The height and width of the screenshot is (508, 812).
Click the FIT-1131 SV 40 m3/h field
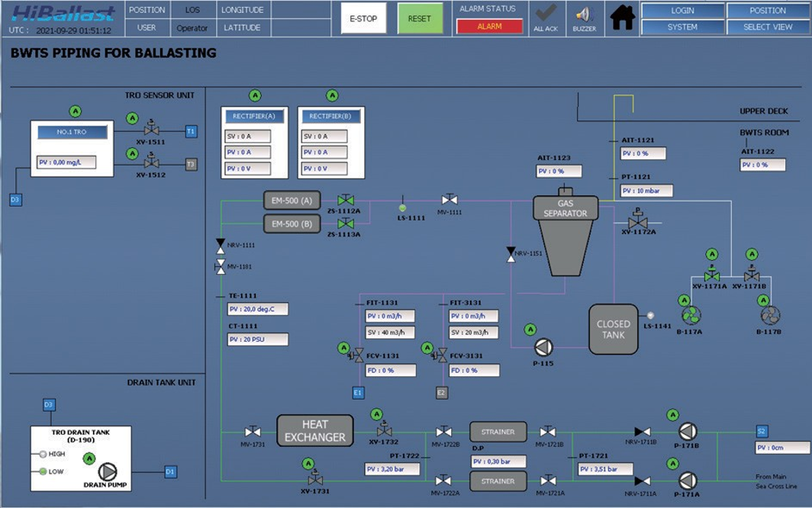pos(389,333)
